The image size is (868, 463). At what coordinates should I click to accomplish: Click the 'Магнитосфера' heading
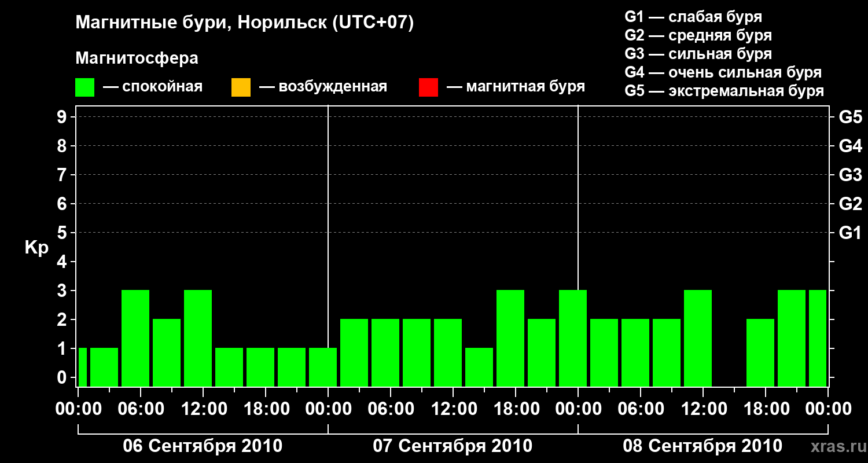coord(137,58)
